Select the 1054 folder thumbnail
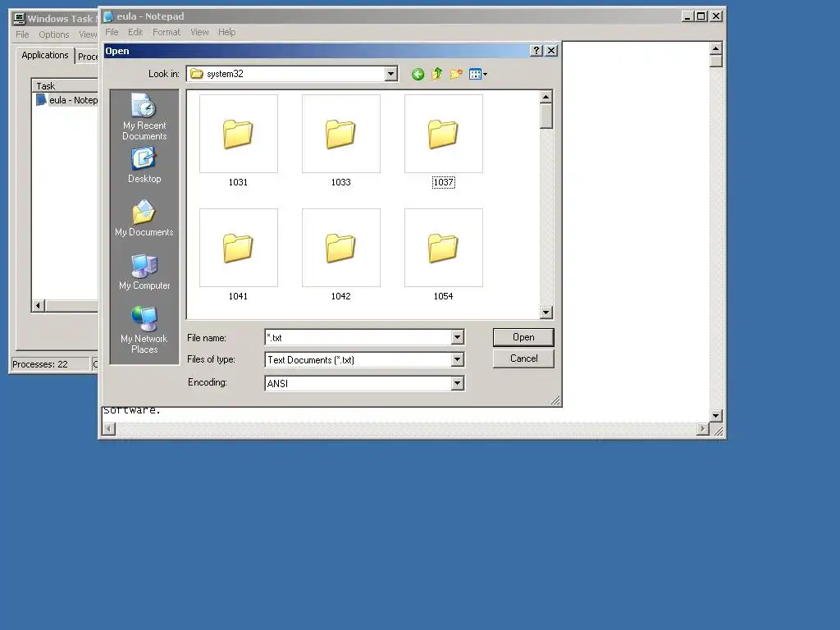The width and height of the screenshot is (840, 630). click(x=444, y=248)
